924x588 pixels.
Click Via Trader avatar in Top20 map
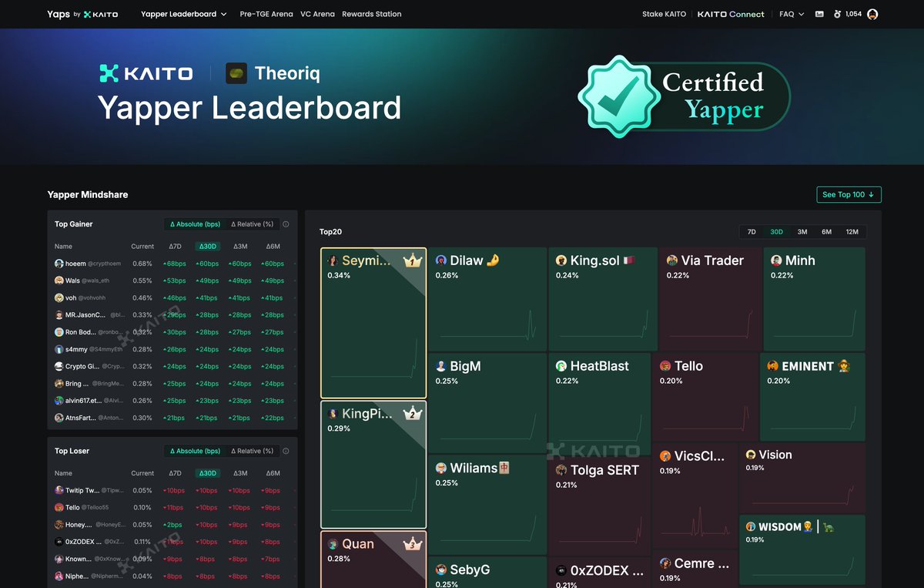[x=672, y=260]
